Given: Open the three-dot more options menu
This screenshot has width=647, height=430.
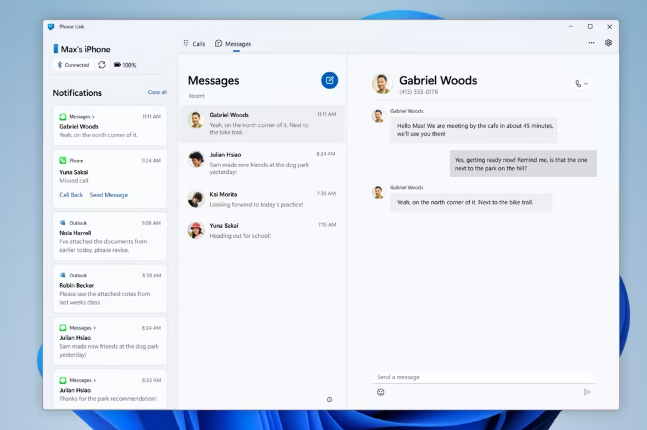Looking at the screenshot, I should (591, 43).
